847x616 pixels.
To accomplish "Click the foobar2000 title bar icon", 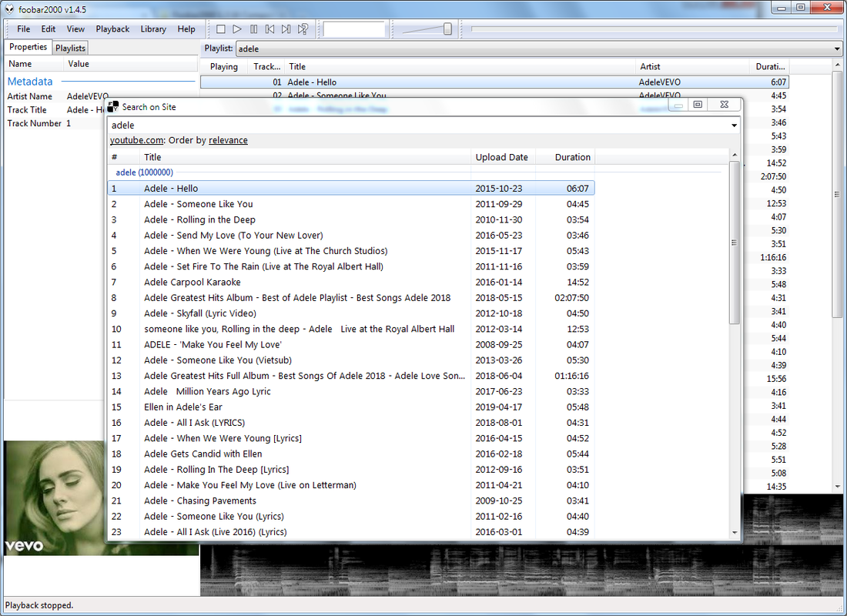I will click(9, 9).
